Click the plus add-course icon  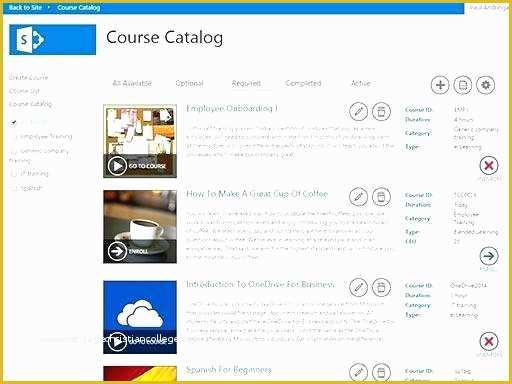pyautogui.click(x=440, y=85)
